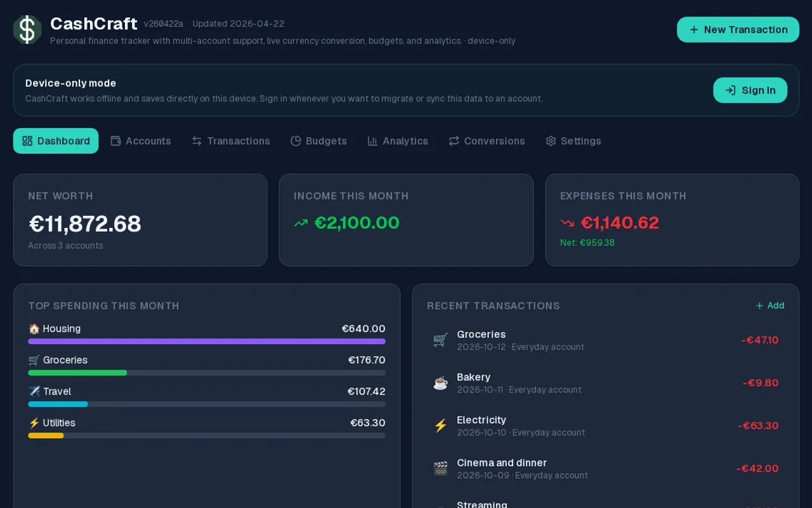The image size is (812, 508).
Task: Click the Device-only mode heading
Action: tap(70, 83)
